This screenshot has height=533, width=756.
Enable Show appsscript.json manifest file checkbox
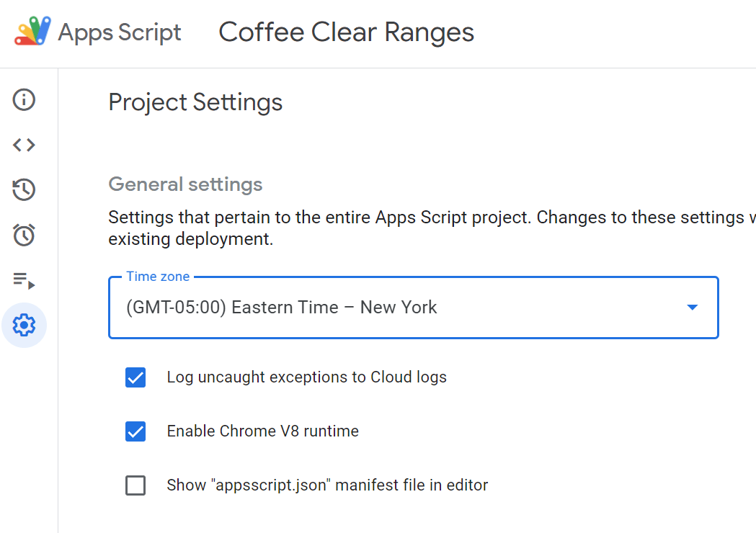[x=135, y=485]
